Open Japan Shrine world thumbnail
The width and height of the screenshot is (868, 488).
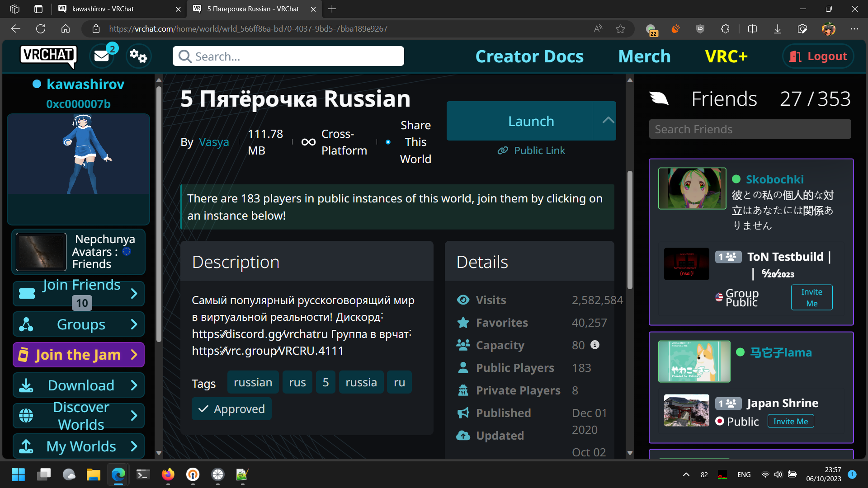[686, 410]
